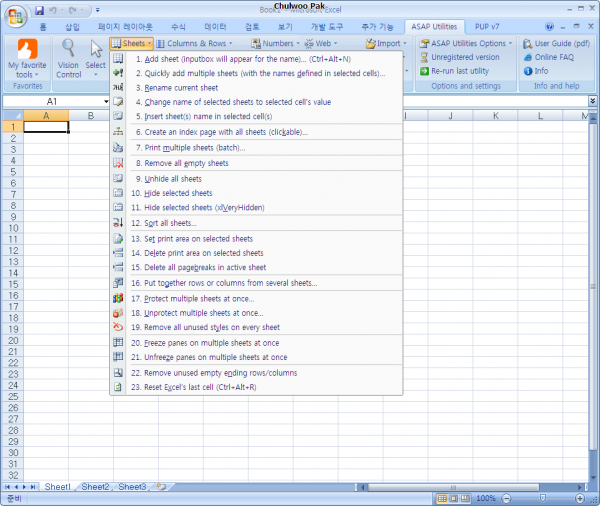Open the Sheets dropdown menu
Screen dimensions: 600x506
pos(131,43)
